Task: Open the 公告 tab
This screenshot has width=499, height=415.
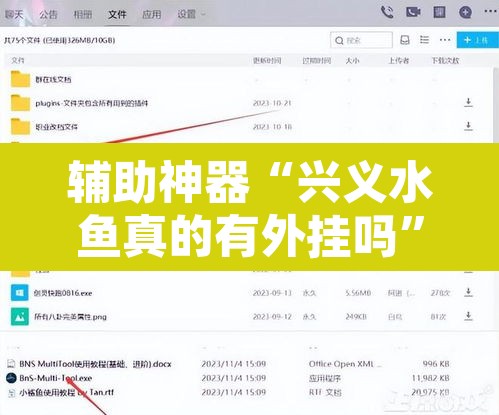Action: (48, 14)
